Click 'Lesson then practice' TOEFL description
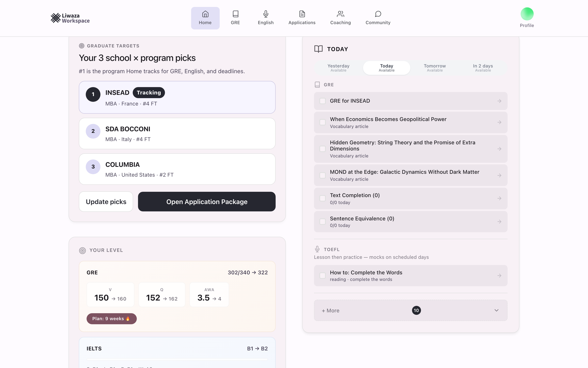Image resolution: width=588 pixels, height=368 pixels. click(371, 257)
